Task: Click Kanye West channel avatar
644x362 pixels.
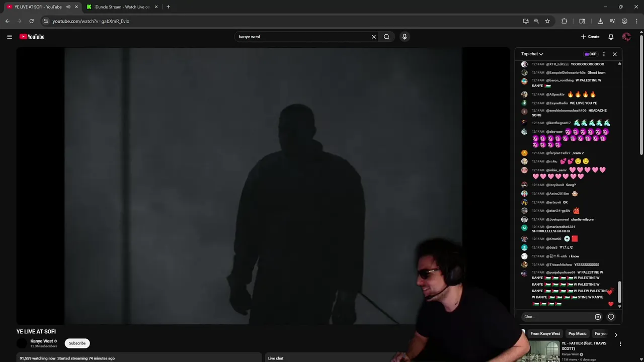Action: click(22, 343)
